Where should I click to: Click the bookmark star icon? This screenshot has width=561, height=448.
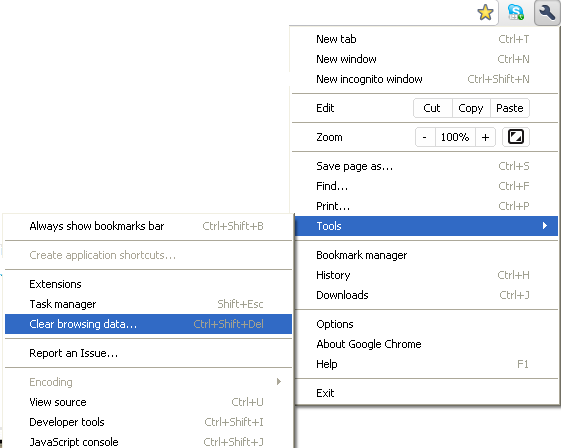[486, 13]
